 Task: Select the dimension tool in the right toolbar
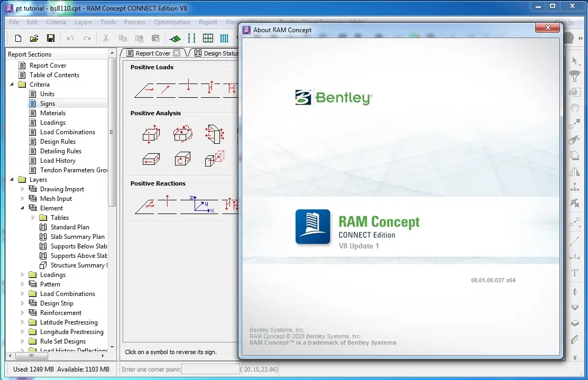click(x=574, y=257)
